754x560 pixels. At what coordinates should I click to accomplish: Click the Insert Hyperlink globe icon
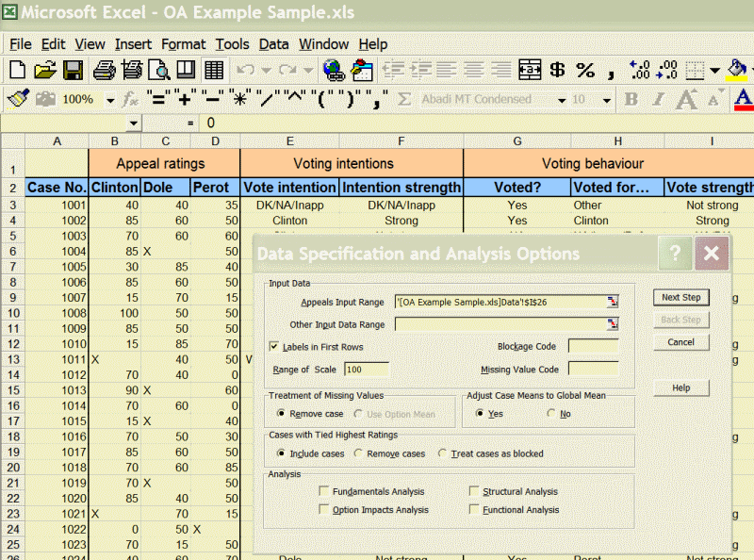pyautogui.click(x=334, y=71)
